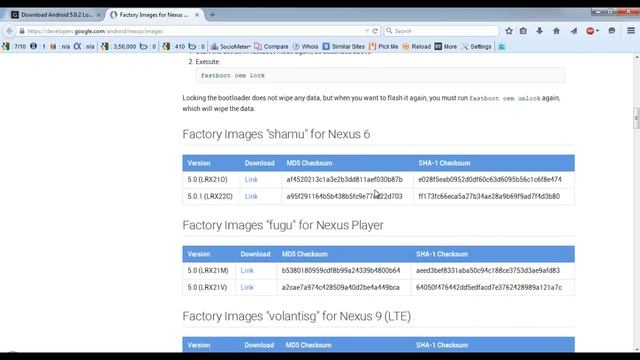The width and height of the screenshot is (640, 360).
Task: Click the padlock site security icon
Action: (22, 31)
